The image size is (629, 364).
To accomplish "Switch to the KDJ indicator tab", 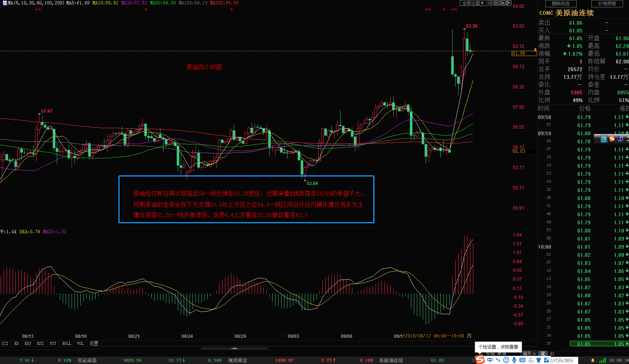I will 28,343.
